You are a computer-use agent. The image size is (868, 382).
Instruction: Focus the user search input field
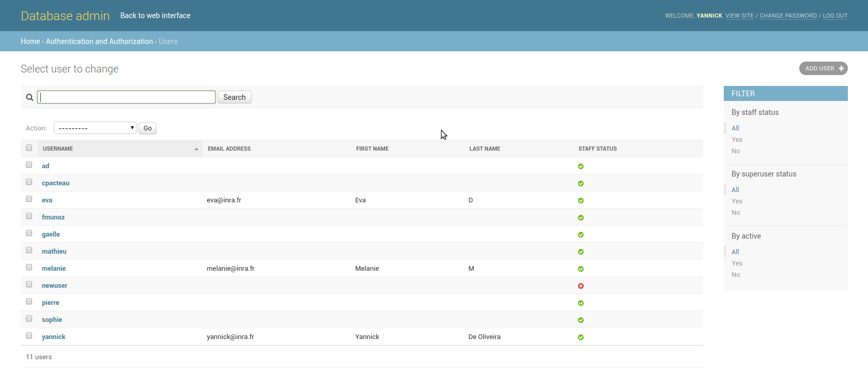pyautogui.click(x=126, y=97)
